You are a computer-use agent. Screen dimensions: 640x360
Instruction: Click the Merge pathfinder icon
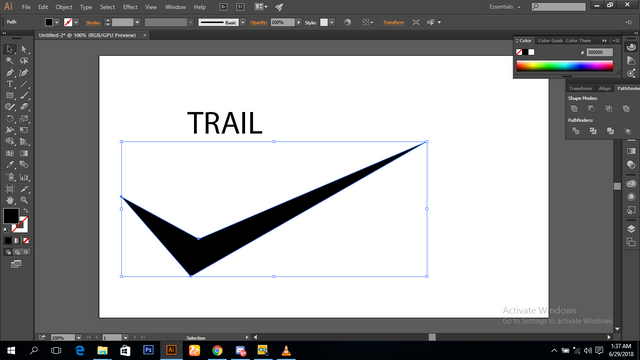[x=611, y=131]
